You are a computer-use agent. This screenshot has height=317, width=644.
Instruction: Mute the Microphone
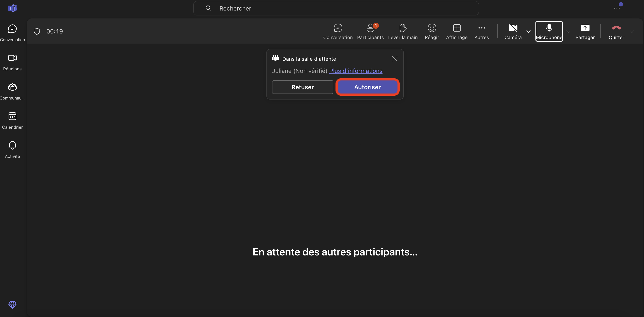tap(549, 31)
